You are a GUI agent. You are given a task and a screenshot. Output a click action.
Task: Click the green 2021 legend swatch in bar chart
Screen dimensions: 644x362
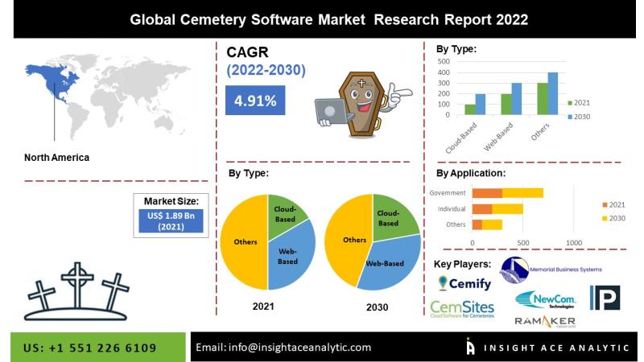pyautogui.click(x=570, y=103)
